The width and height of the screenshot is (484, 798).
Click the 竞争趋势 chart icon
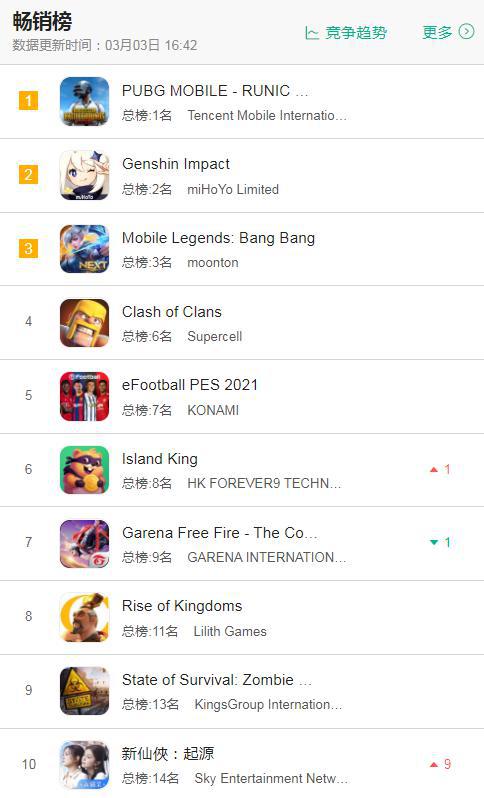311,33
